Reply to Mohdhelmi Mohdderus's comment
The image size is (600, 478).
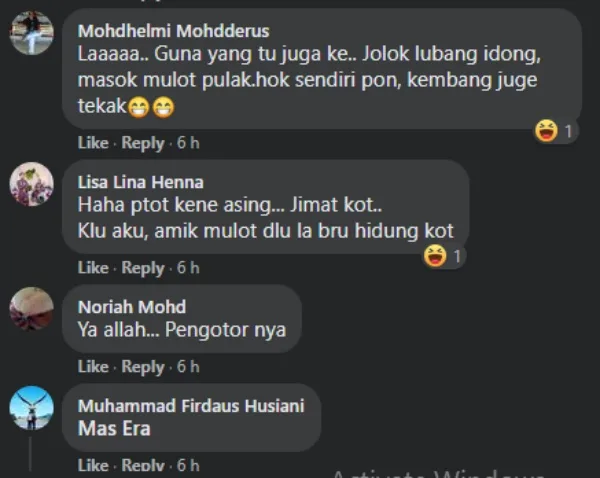point(143,143)
